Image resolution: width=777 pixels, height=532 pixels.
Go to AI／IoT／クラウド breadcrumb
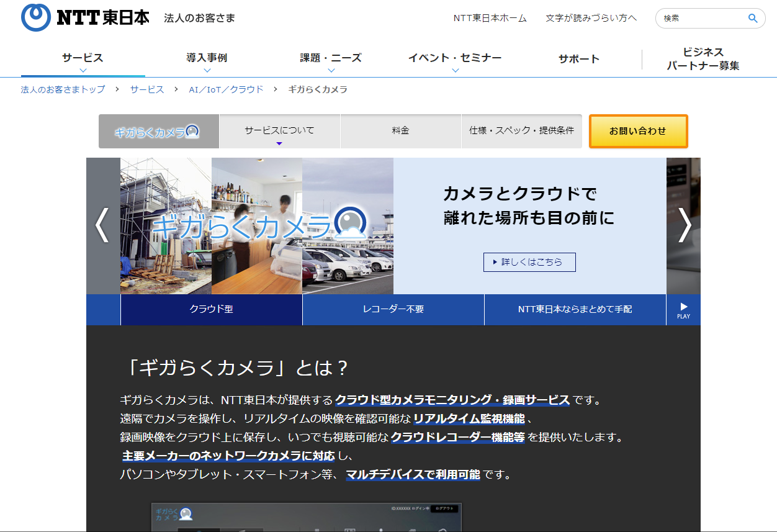(227, 89)
